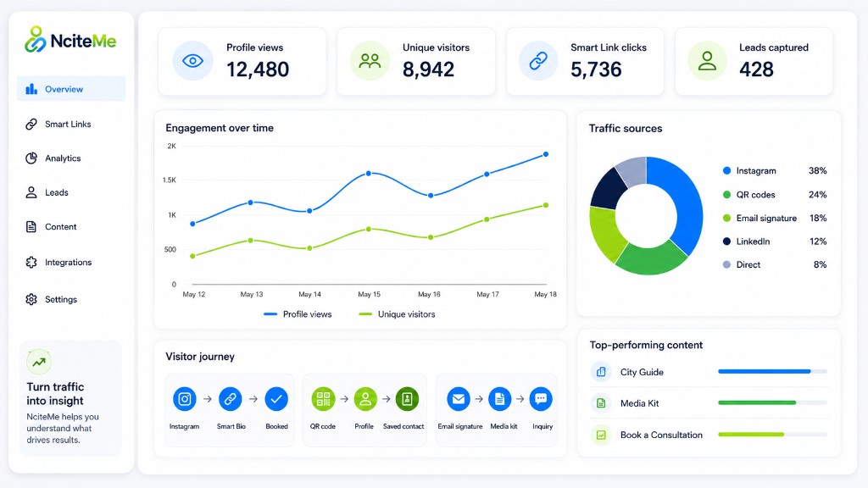Click the 'Turn traffic into insight' heading

(x=55, y=393)
